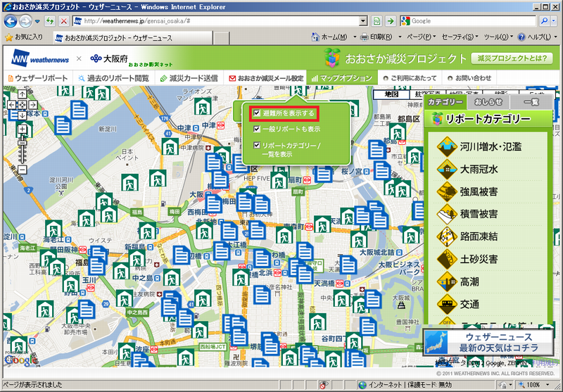Open おおさか減災メール設定 menu item
This screenshot has width=563, height=392.
(266, 78)
